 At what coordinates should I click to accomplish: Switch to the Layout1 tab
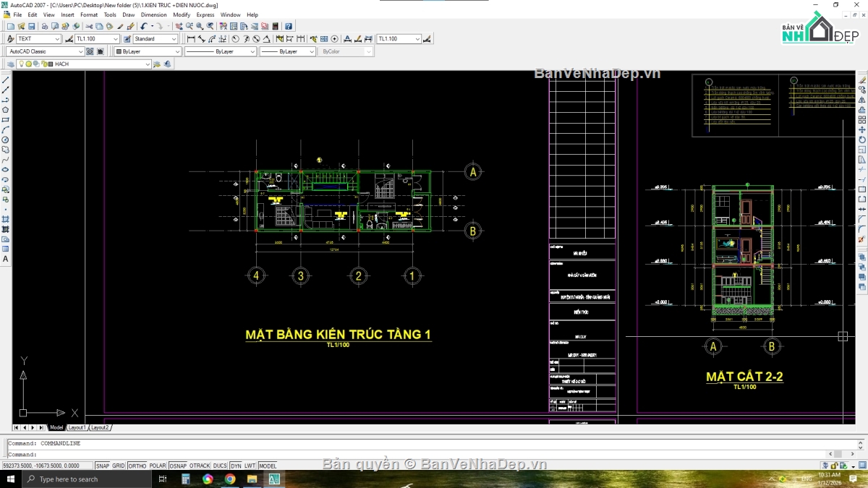(x=77, y=427)
